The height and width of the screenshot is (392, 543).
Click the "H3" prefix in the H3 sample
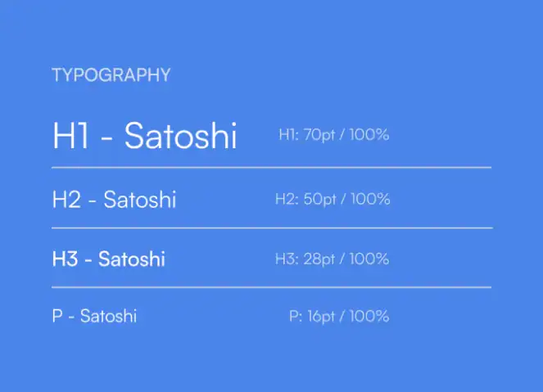[65, 259]
